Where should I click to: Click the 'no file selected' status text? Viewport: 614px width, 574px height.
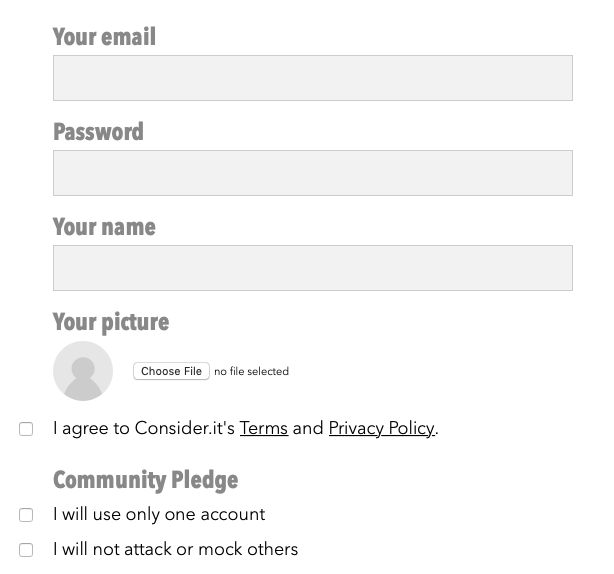(251, 371)
